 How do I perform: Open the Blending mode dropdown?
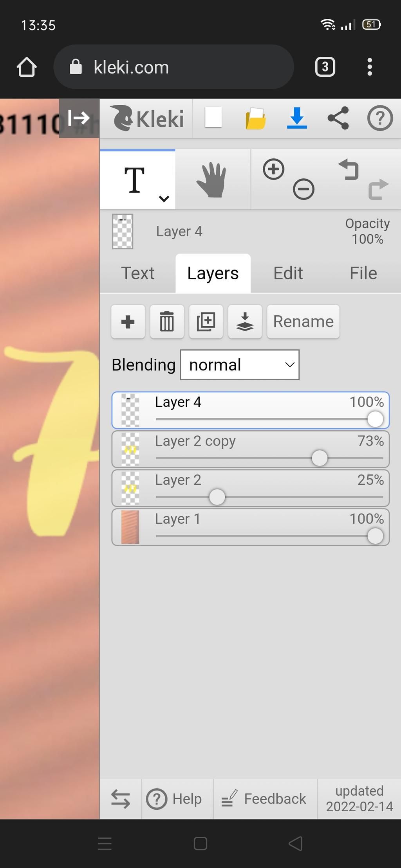point(240,365)
